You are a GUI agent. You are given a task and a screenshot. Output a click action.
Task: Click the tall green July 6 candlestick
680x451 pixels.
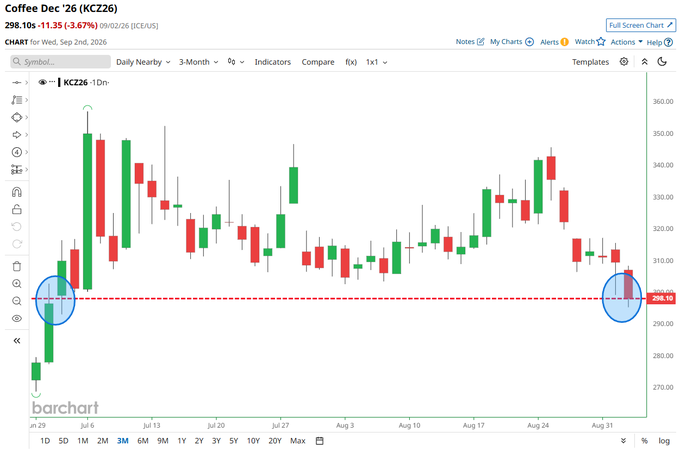[x=88, y=211]
